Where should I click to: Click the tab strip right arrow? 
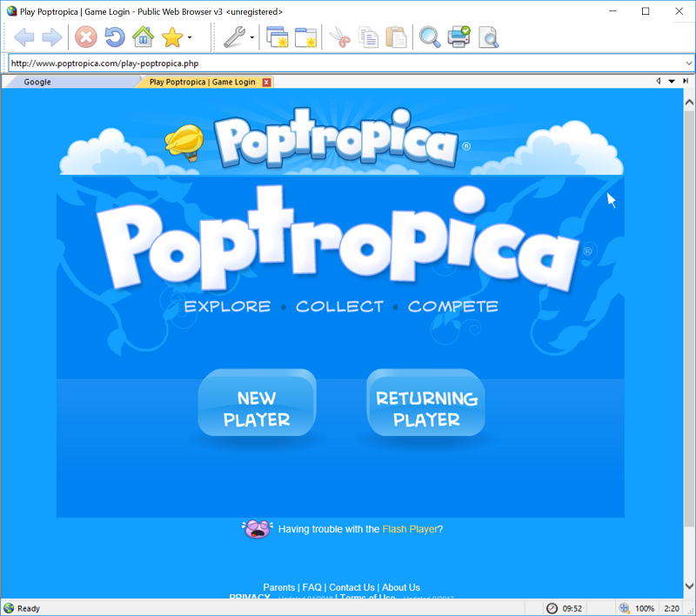686,81
